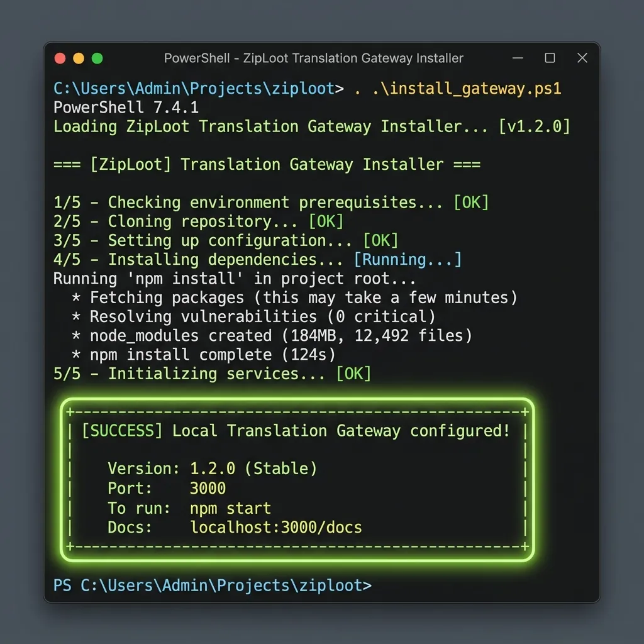The height and width of the screenshot is (644, 644).
Task: Click 'Resolving vulnerabilities (0 critical)' line
Action: tap(253, 317)
